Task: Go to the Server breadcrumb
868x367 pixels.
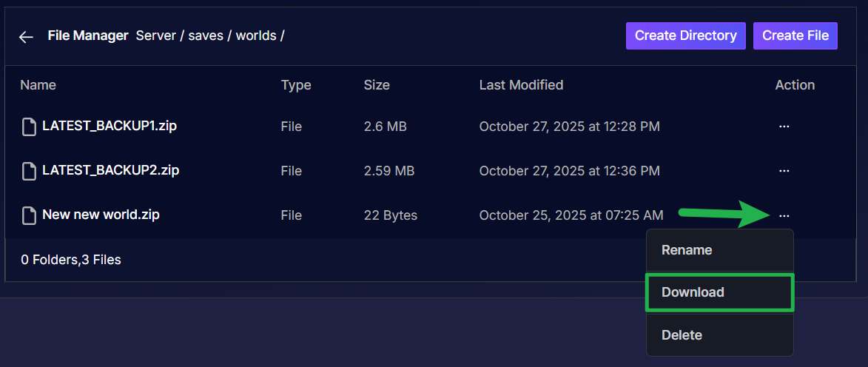Action: pos(155,36)
